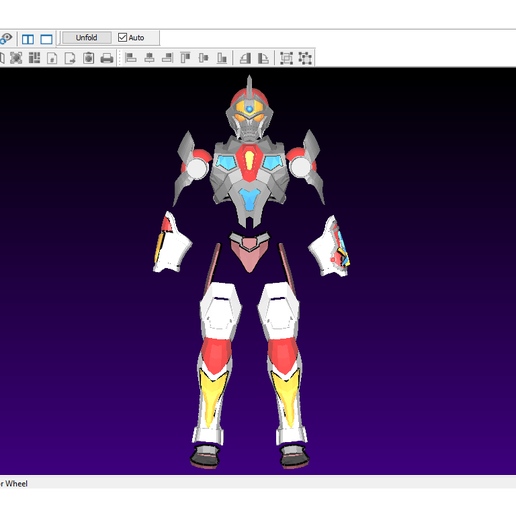
Task: Click the robot's red chest emblem
Action: pos(249,162)
